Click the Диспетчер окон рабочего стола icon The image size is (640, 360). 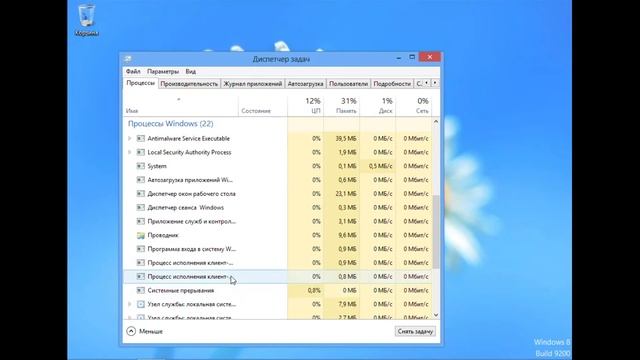tap(140, 193)
